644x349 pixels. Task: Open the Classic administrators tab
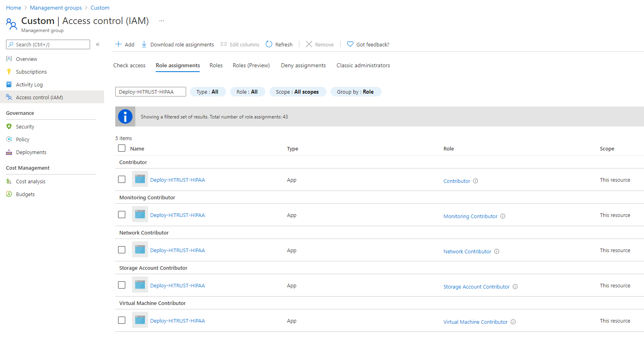pyautogui.click(x=363, y=65)
